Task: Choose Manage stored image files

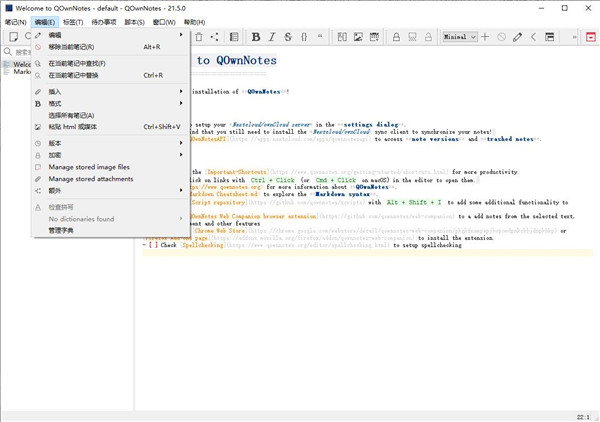Action: (89, 167)
